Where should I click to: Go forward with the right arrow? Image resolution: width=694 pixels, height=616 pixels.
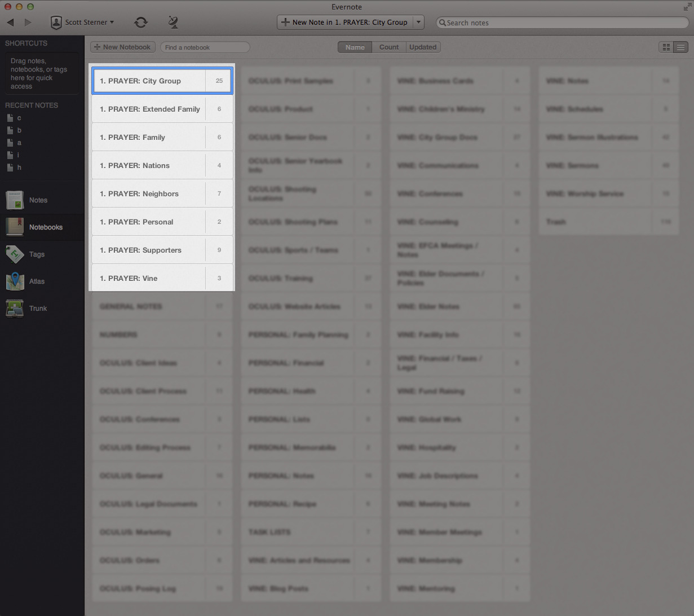tap(28, 23)
